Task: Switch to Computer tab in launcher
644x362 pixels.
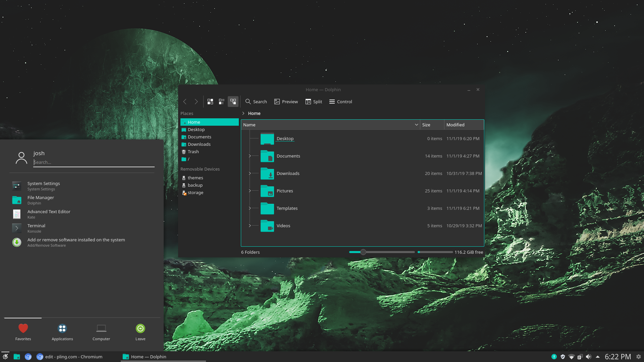Action: 101,332
